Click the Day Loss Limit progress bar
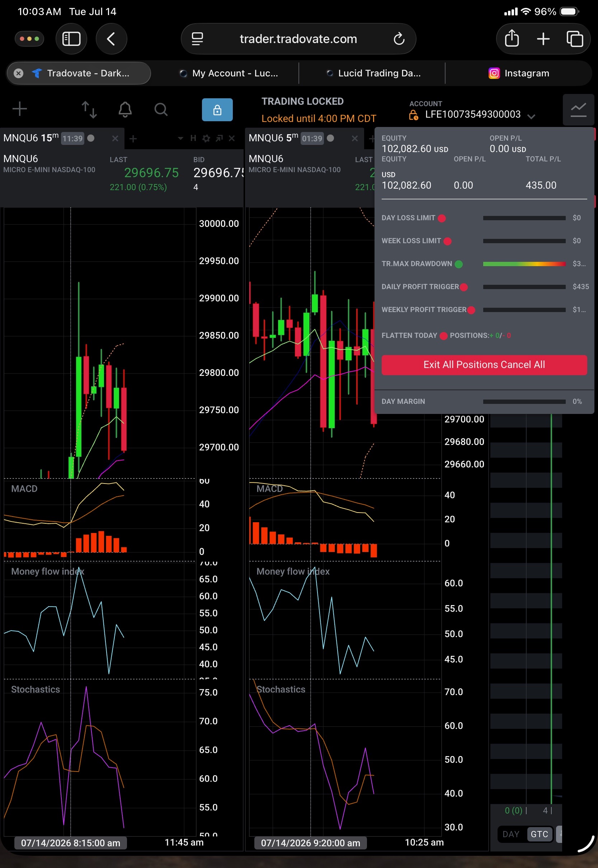The width and height of the screenshot is (598, 868). tap(524, 218)
